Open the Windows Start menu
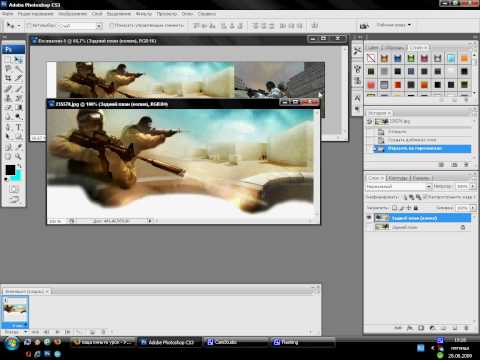 [12, 343]
